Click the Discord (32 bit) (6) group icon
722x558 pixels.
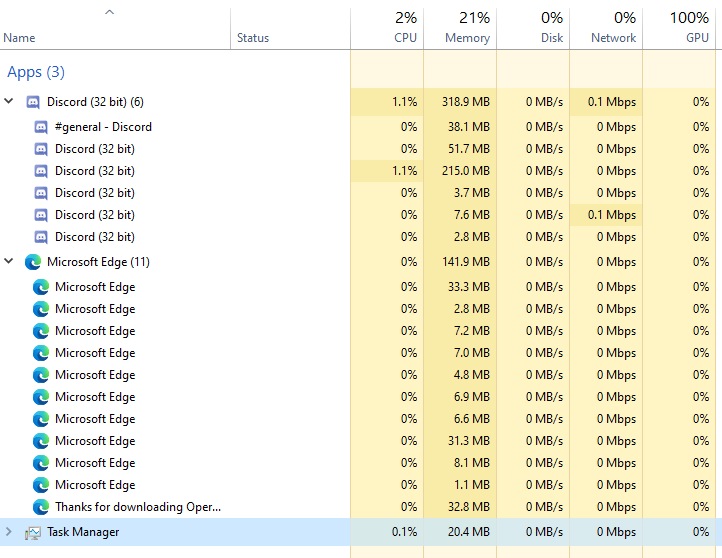point(33,102)
